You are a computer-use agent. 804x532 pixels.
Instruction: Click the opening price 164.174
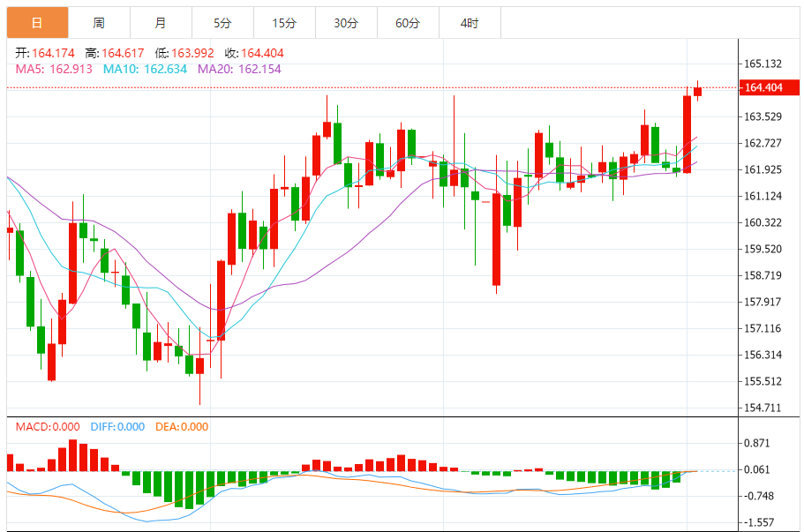click(53, 53)
